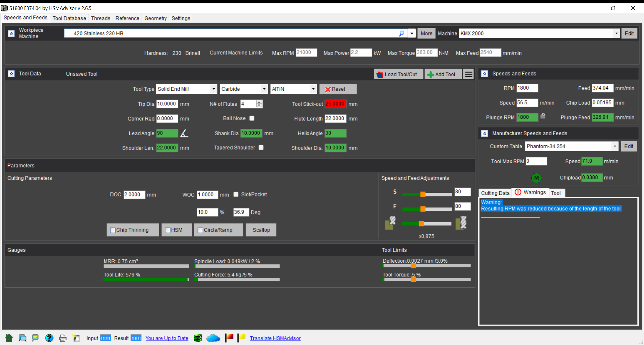Screen dimensions: 644x345
Task: Open the Cutting Data tab
Action: pyautogui.click(x=495, y=193)
